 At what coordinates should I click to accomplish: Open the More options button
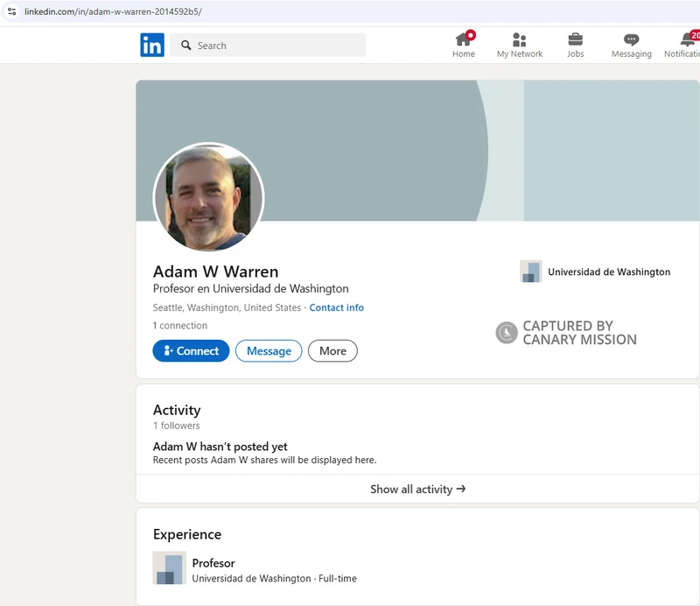pos(332,351)
